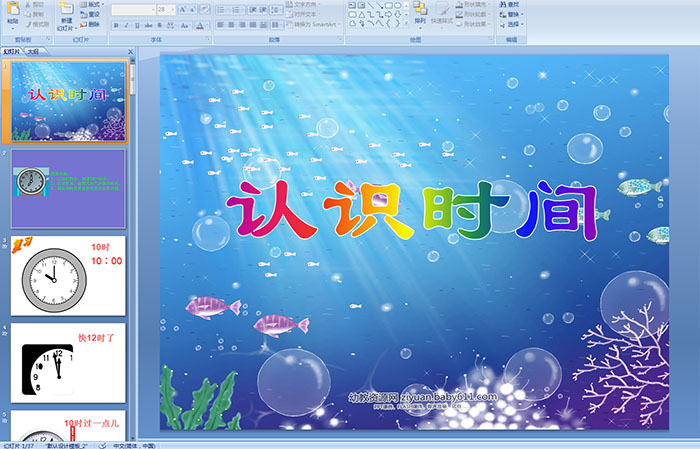Clear all formatting icon
Image resolution: width=700 pixels, height=449 pixels.
pyautogui.click(x=204, y=9)
